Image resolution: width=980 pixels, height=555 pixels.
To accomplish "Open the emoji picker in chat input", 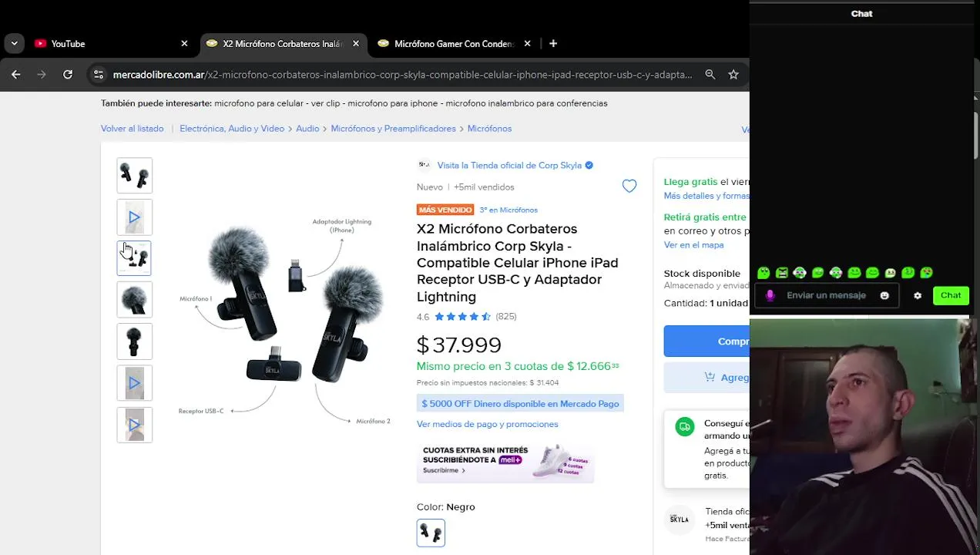I will (x=884, y=295).
